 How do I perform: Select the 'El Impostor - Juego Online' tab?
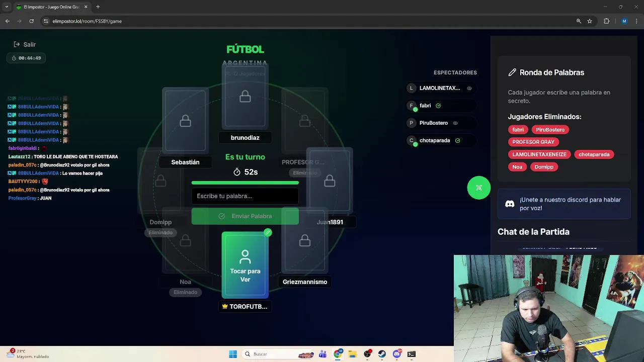pos(52,7)
